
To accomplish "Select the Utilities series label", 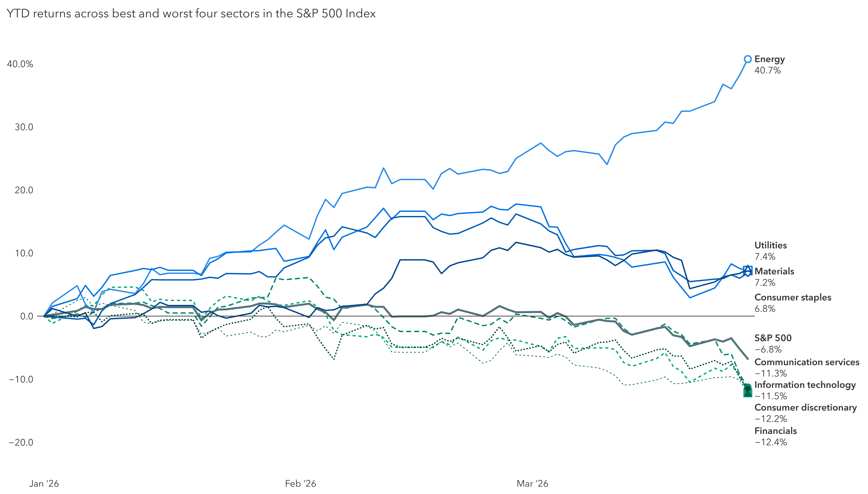I will (770, 245).
